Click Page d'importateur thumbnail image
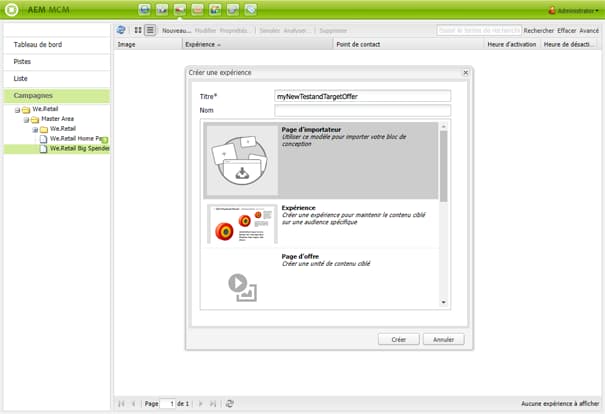Image resolution: width=605 pixels, height=414 pixels. point(242,161)
